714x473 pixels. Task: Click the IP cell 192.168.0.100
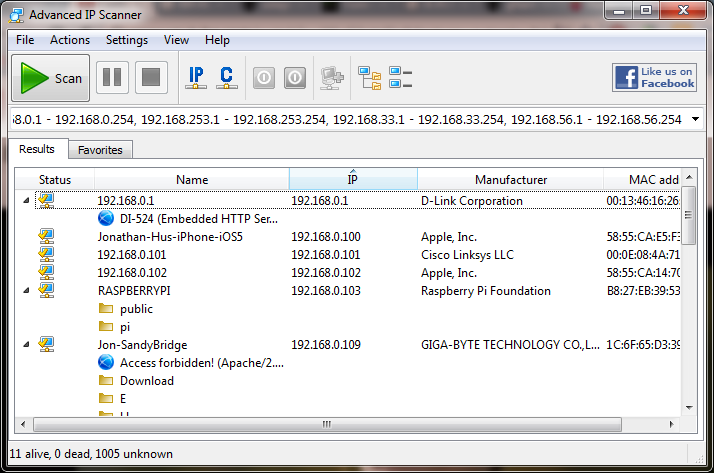tap(326, 237)
